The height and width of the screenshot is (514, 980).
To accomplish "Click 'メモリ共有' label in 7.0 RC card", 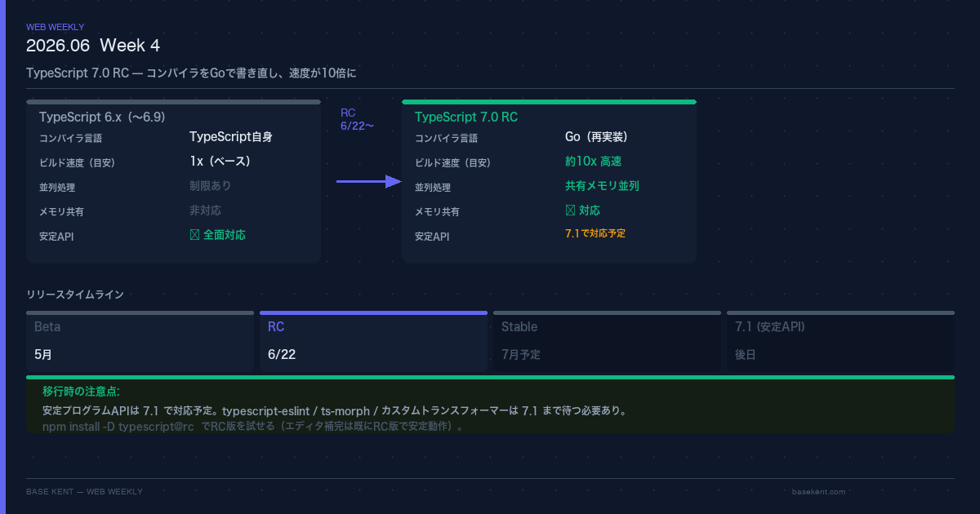I will pyautogui.click(x=437, y=212).
